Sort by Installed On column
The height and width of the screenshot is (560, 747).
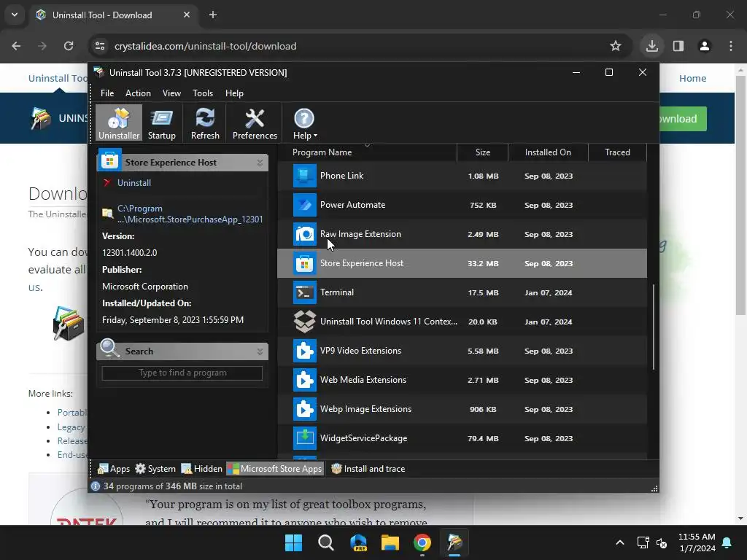click(x=548, y=152)
